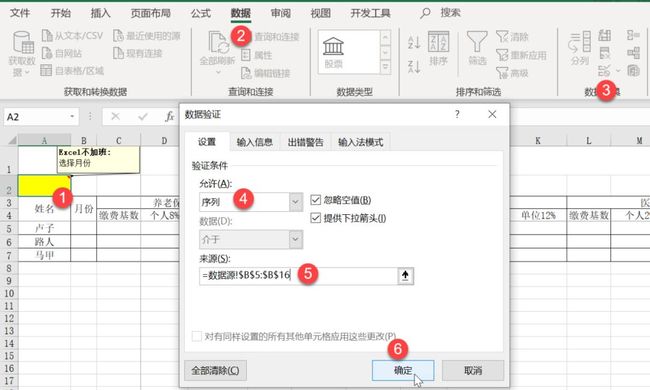Click the Remove Duplicates icon
The width and height of the screenshot is (650, 390).
604,53
